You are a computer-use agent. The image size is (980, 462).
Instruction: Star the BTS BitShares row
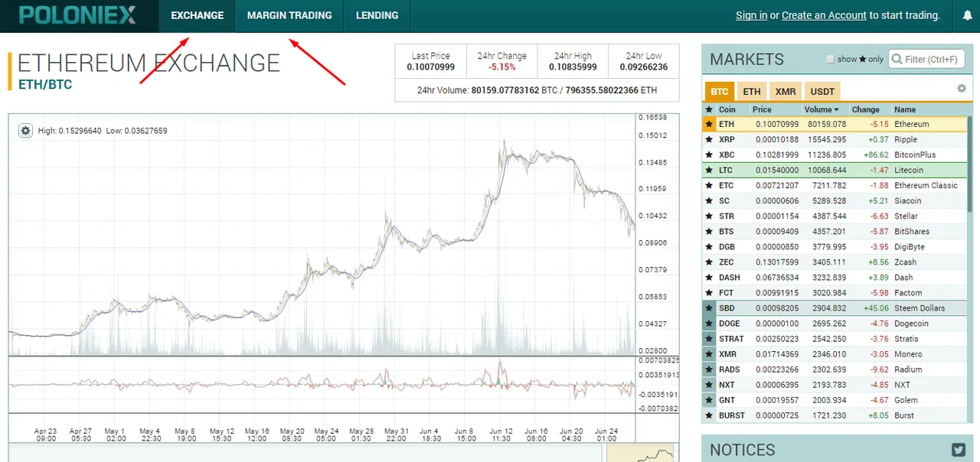709,231
